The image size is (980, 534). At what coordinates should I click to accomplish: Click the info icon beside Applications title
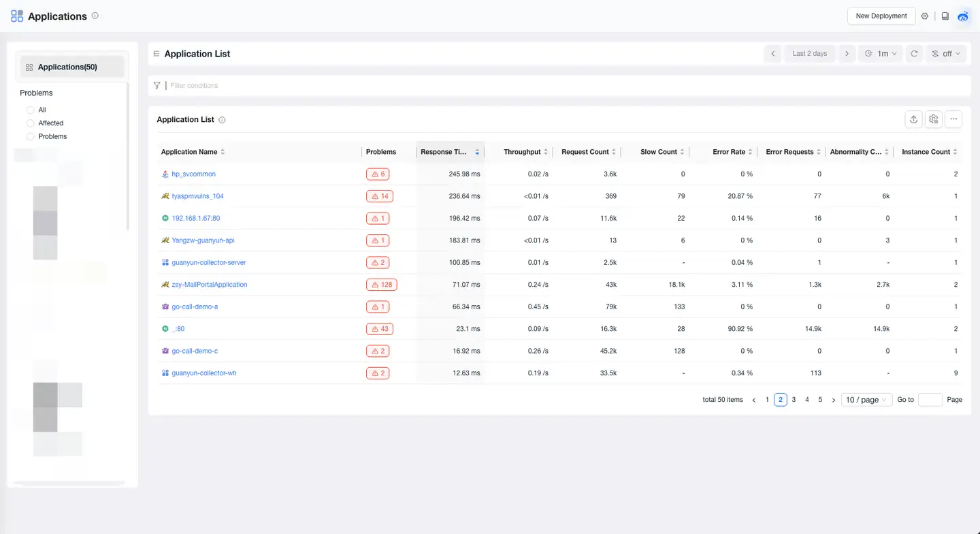(x=95, y=16)
